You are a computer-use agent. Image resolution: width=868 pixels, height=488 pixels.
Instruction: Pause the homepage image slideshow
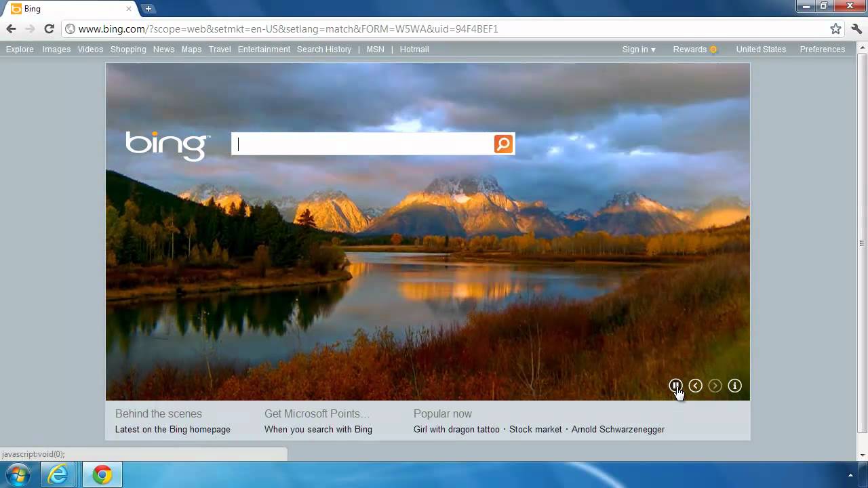(x=675, y=386)
